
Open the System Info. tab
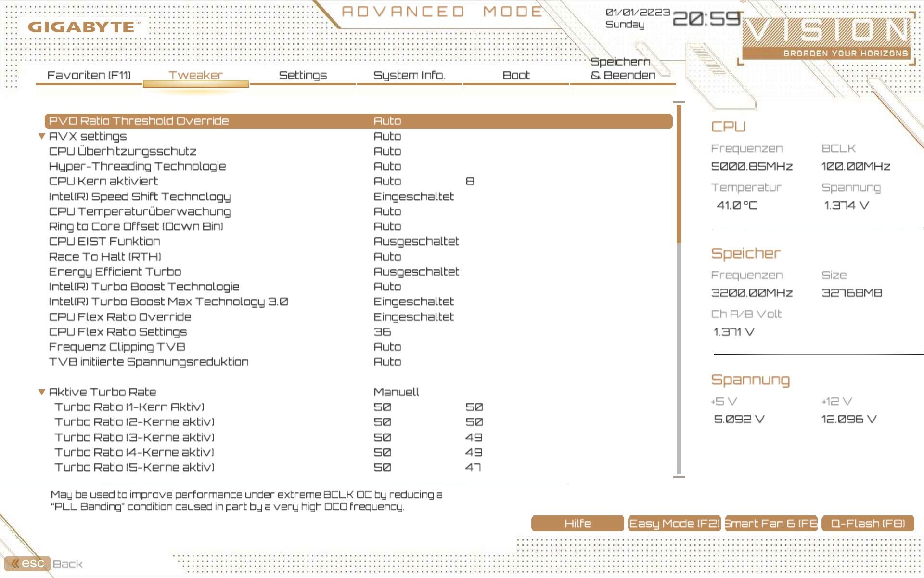pyautogui.click(x=410, y=75)
